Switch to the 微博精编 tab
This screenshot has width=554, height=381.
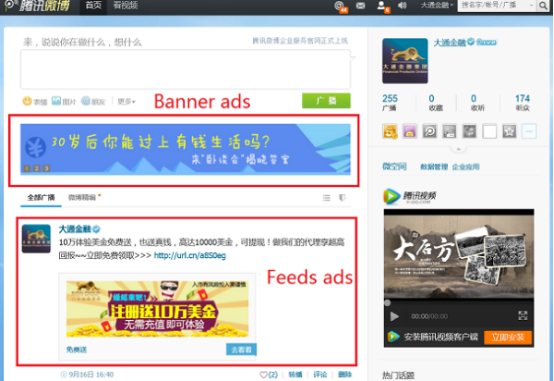pos(82,198)
